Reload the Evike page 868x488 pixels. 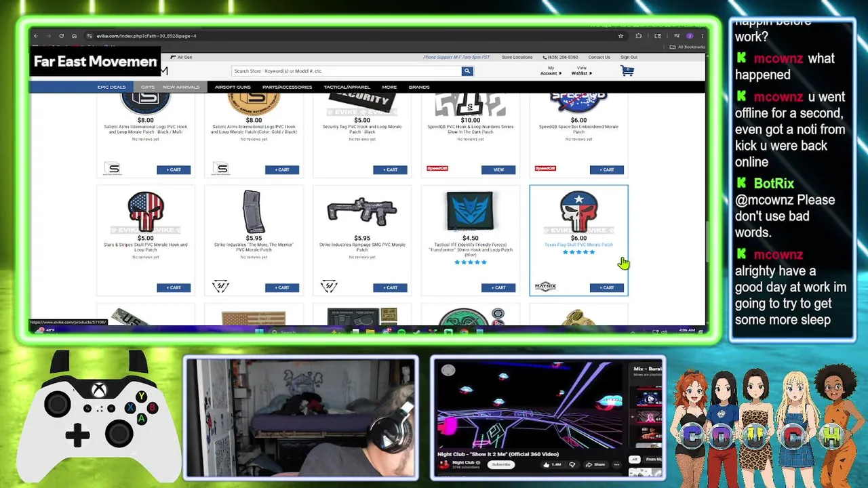coord(61,36)
